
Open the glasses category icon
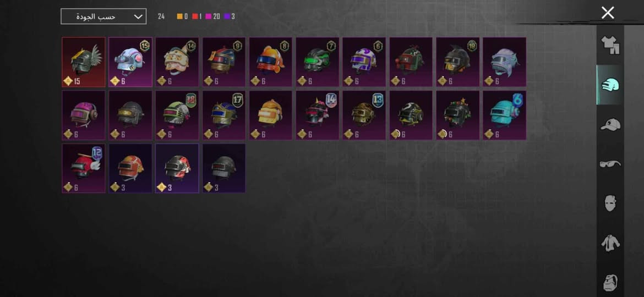[x=610, y=164]
